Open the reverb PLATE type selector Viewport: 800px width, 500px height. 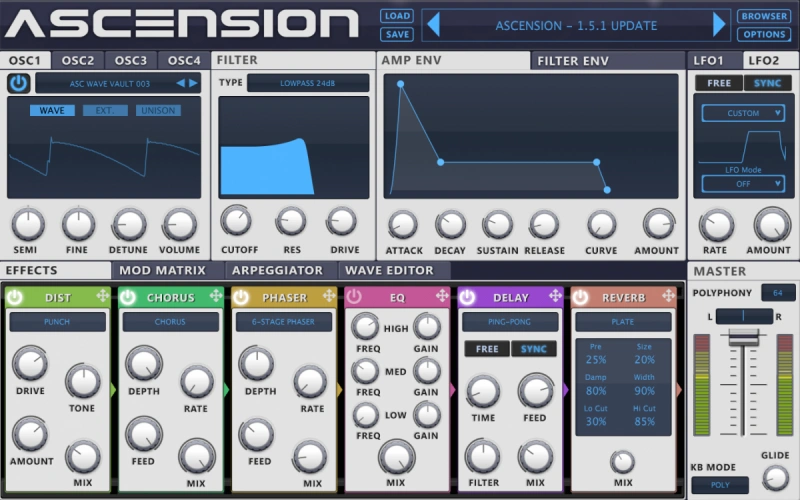pyautogui.click(x=623, y=322)
